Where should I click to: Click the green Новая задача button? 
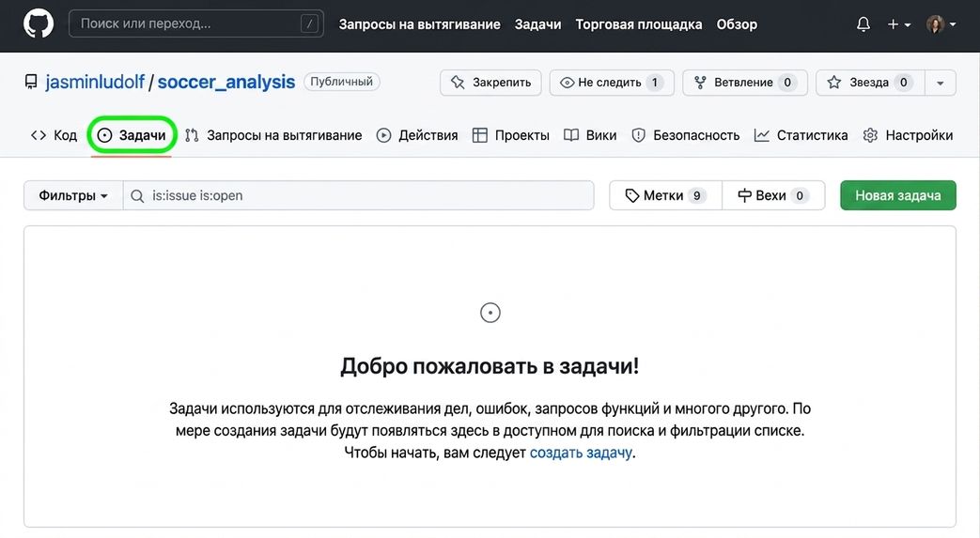point(898,195)
